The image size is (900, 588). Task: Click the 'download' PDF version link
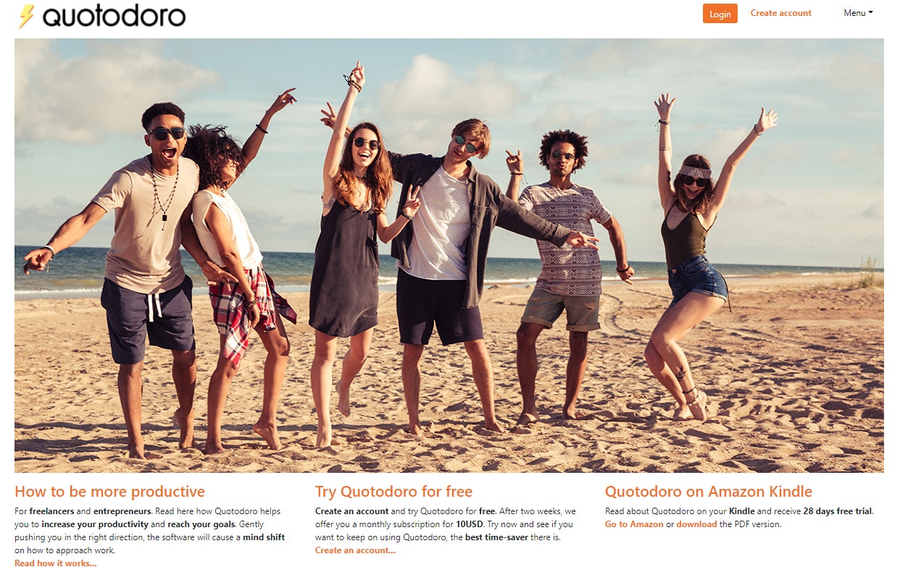click(696, 524)
